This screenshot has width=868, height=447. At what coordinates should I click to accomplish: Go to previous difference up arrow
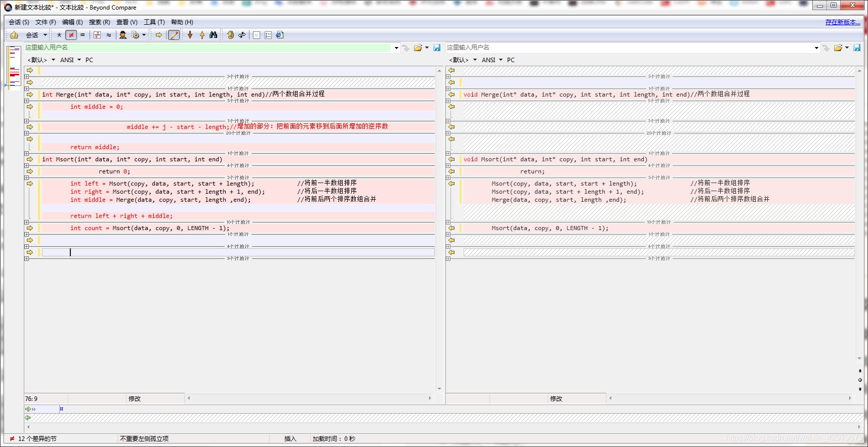click(x=202, y=35)
